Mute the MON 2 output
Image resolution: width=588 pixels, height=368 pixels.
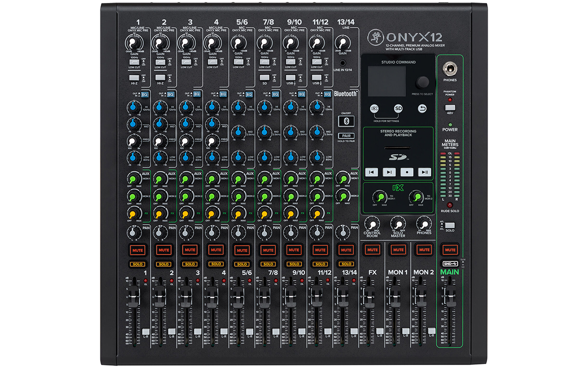(424, 250)
